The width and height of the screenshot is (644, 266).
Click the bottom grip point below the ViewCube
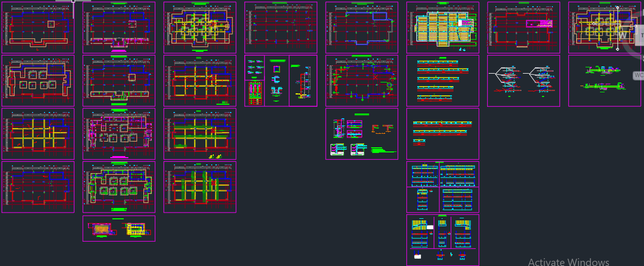pyautogui.click(x=617, y=49)
